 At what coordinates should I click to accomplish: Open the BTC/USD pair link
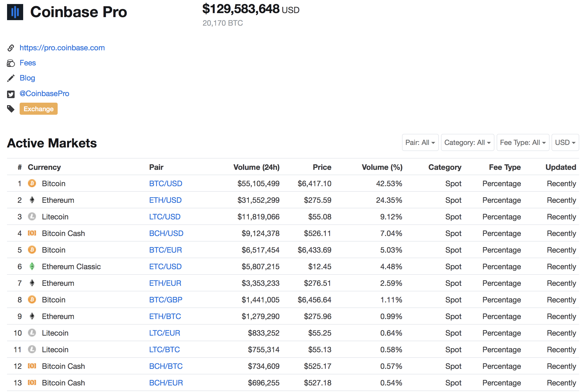(x=166, y=183)
